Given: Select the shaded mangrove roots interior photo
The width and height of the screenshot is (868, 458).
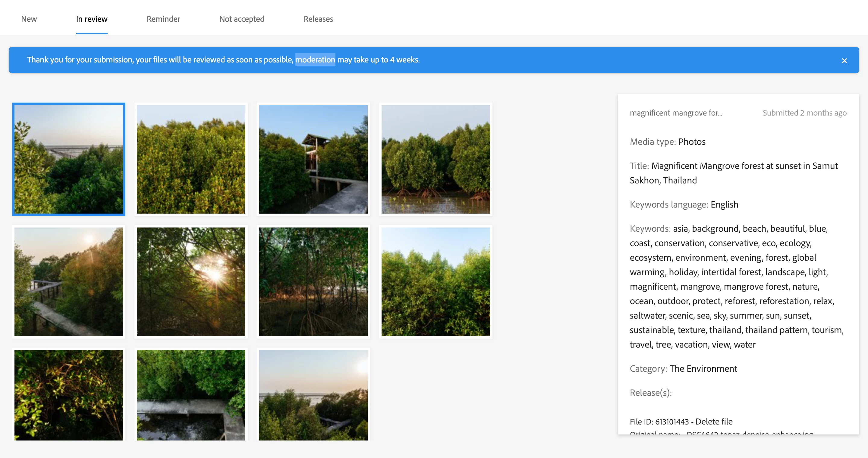Looking at the screenshot, I should coord(313,281).
